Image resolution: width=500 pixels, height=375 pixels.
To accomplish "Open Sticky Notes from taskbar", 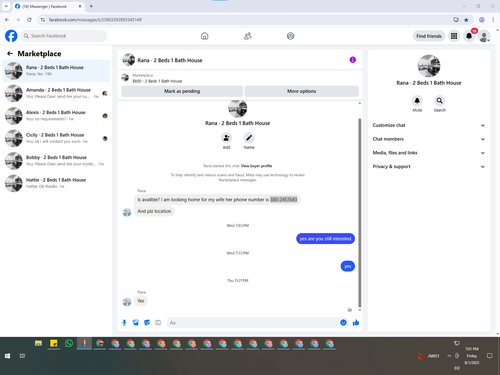I will (54, 343).
